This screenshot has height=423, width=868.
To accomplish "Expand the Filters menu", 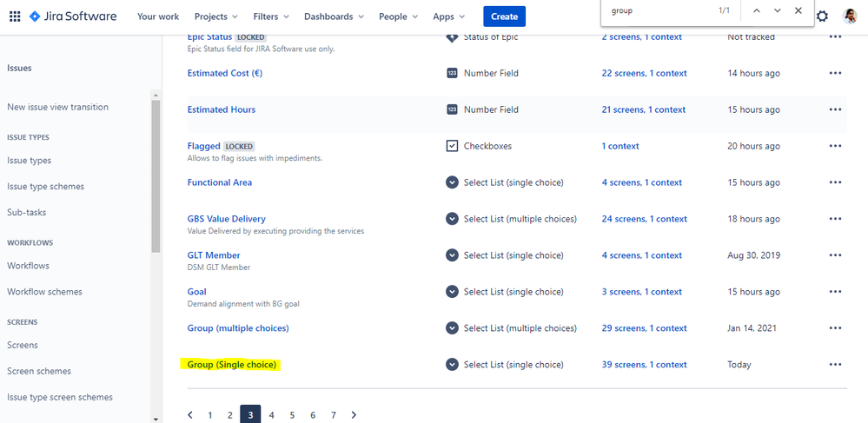I will pyautogui.click(x=271, y=17).
